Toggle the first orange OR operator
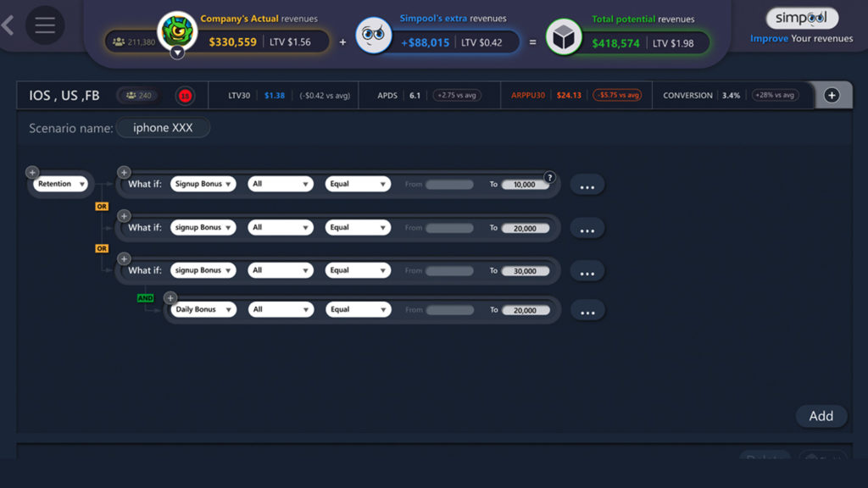 pyautogui.click(x=102, y=206)
